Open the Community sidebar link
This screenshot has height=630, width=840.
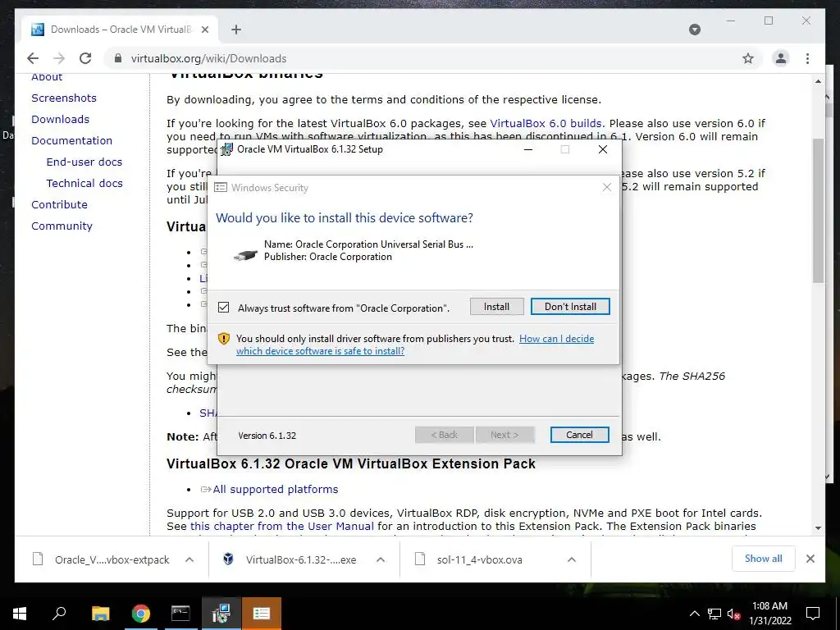62,226
